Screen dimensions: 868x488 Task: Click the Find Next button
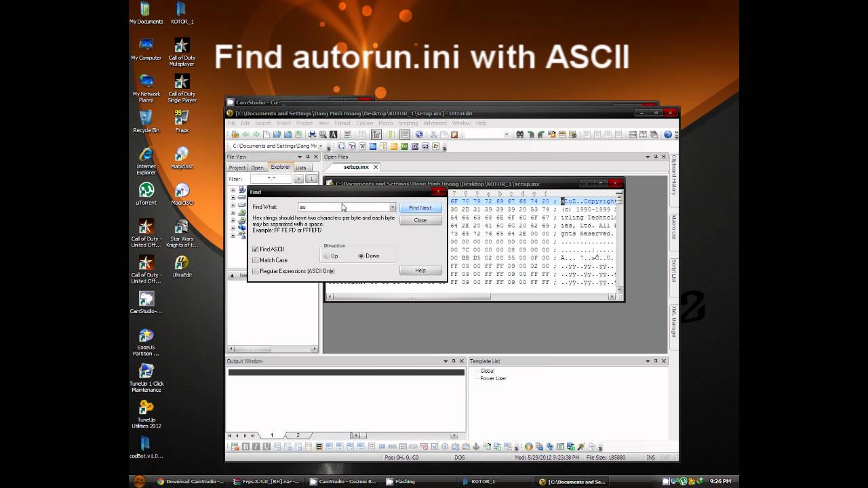[x=420, y=208]
